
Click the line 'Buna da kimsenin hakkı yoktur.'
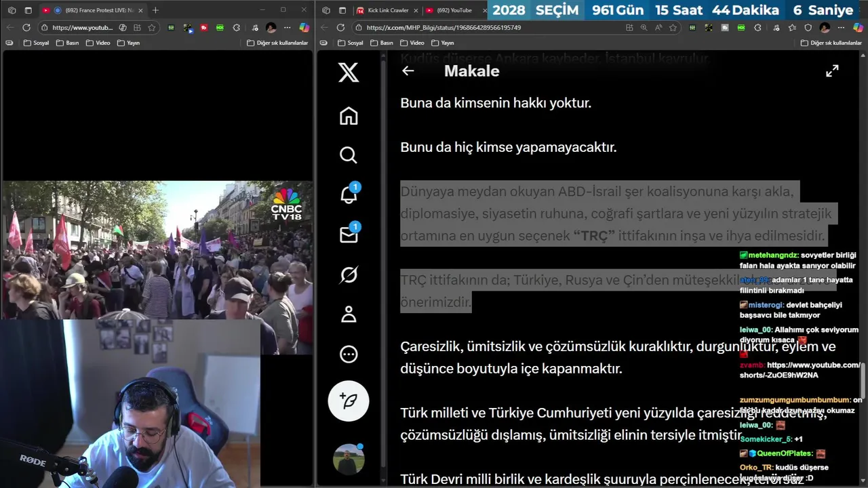[496, 103]
